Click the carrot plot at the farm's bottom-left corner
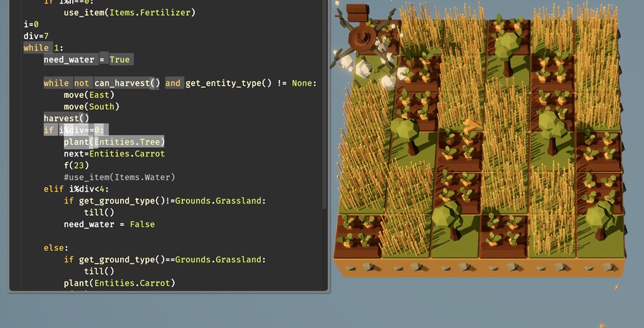This screenshot has width=644, height=328. tap(356, 232)
